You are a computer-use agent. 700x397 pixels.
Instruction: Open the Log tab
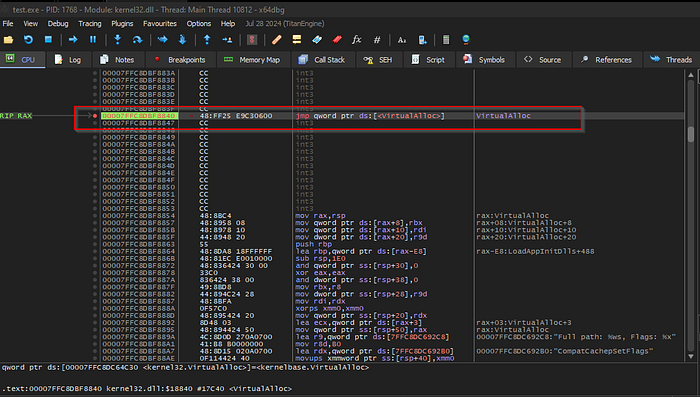68,59
